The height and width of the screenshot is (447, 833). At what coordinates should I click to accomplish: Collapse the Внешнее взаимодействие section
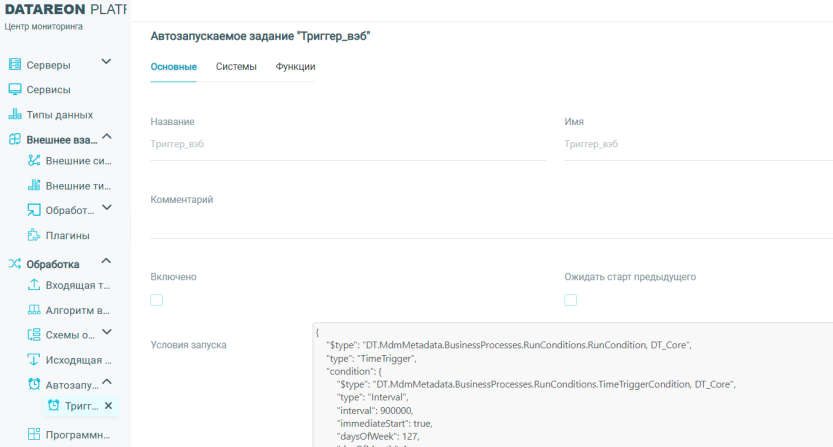click(x=107, y=137)
